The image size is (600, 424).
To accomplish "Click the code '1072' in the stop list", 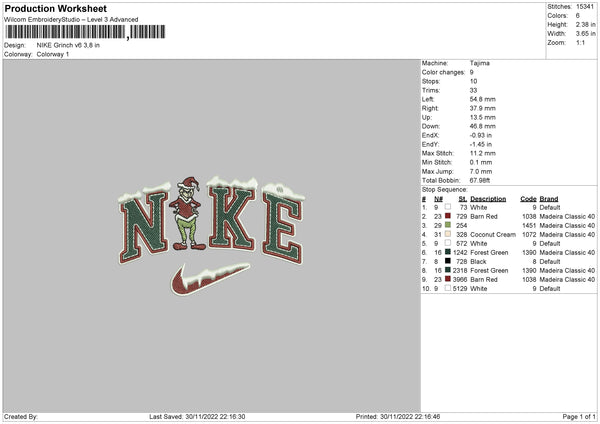I will click(x=529, y=234).
